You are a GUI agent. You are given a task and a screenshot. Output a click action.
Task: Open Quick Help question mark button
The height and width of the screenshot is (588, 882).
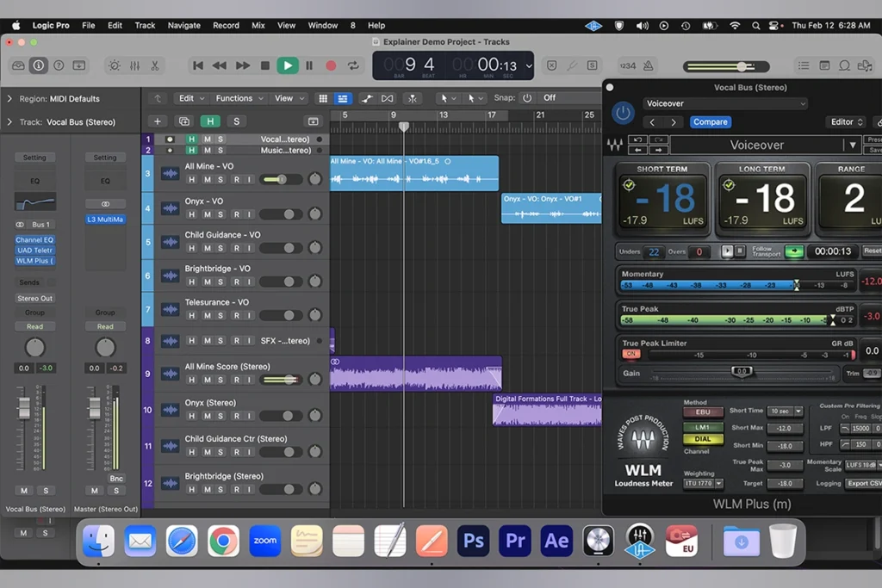pos(59,65)
